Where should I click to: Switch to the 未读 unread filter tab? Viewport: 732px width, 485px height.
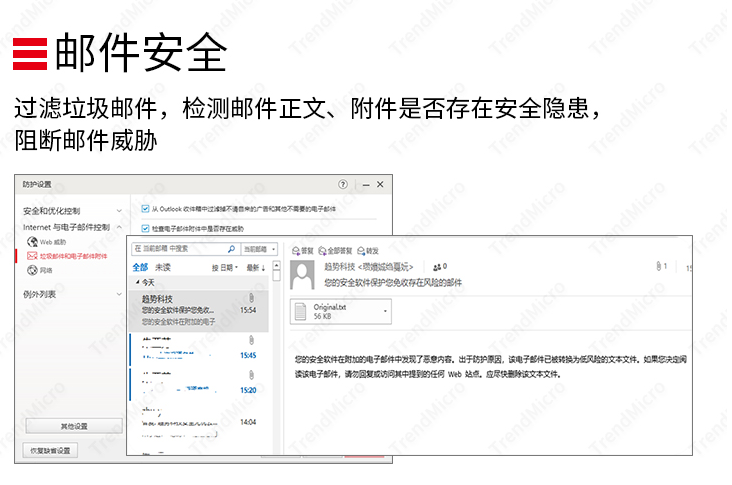(164, 269)
